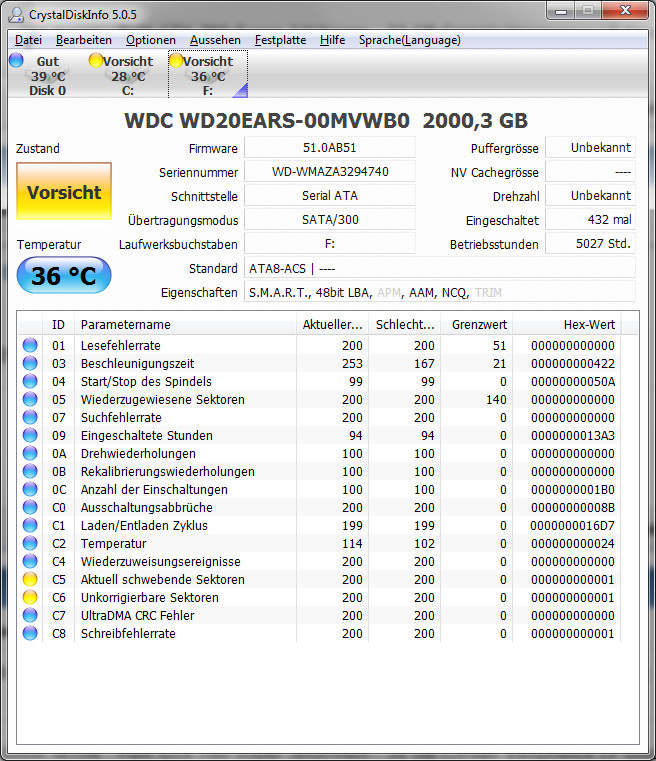The height and width of the screenshot is (761, 656).
Task: Click hex value 000000000422
Action: pyautogui.click(x=573, y=364)
